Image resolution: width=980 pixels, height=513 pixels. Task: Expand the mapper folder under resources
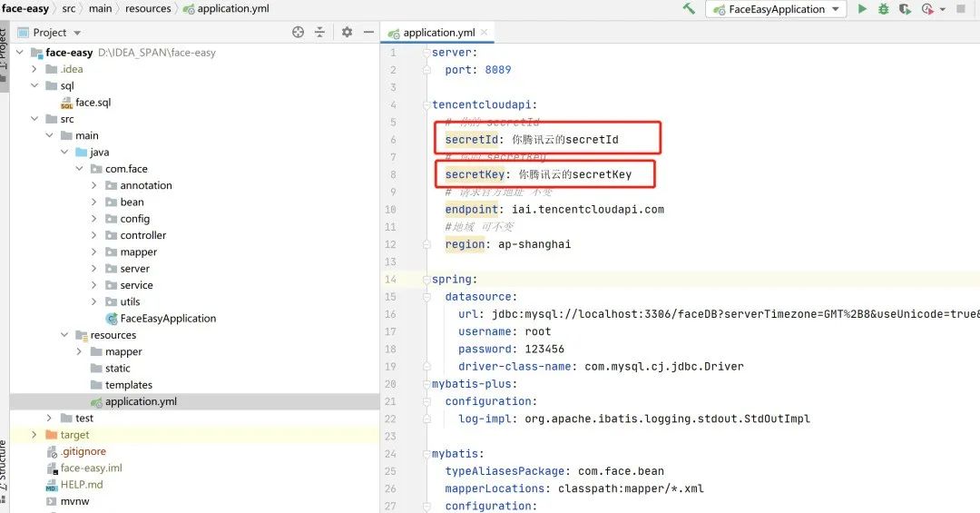(79, 351)
